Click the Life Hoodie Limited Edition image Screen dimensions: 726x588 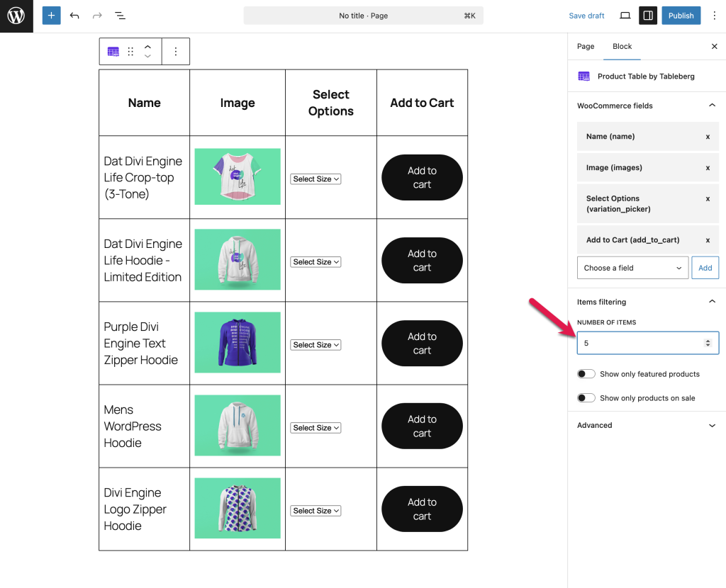click(238, 259)
